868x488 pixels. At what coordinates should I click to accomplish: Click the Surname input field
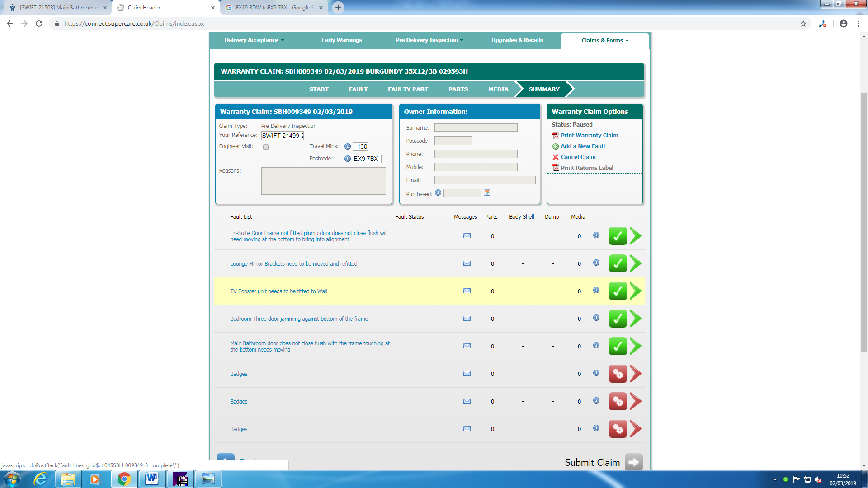[x=476, y=128]
